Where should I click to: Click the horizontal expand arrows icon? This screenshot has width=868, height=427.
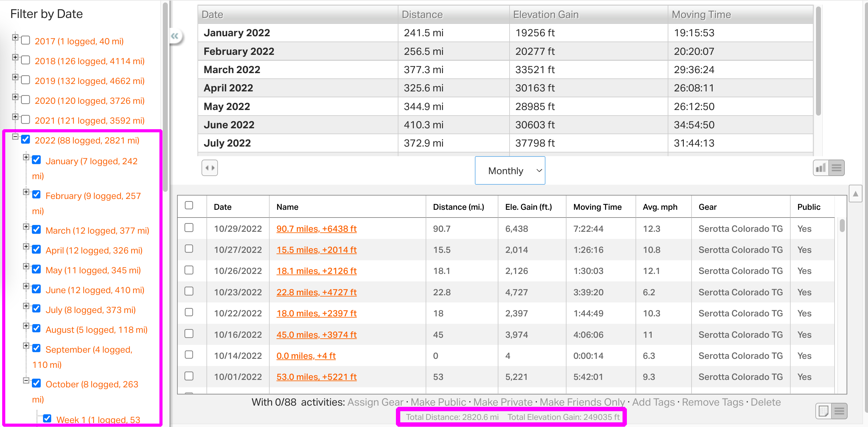point(210,168)
